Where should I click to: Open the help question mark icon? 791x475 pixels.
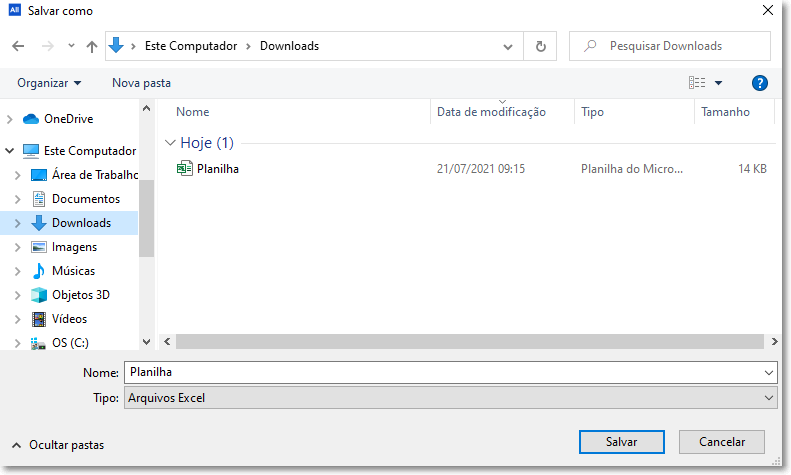tap(759, 83)
